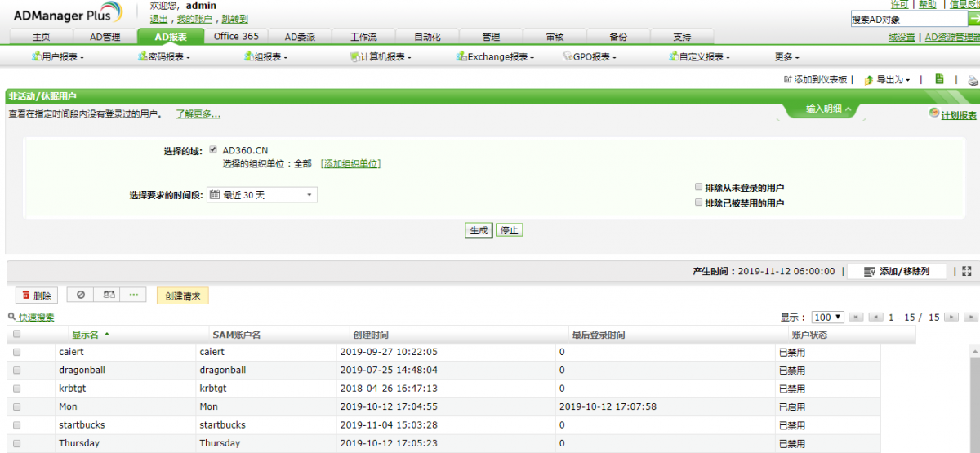Collapse the 输入明细 panel

[x=828, y=109]
